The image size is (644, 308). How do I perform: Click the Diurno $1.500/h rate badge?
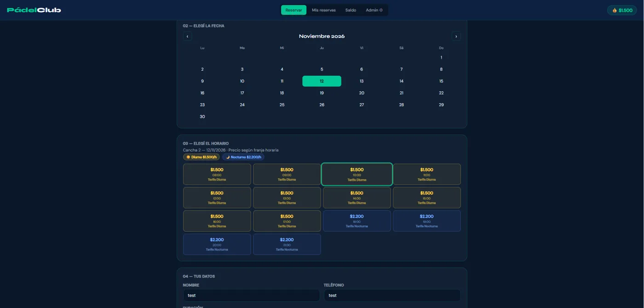(x=201, y=157)
